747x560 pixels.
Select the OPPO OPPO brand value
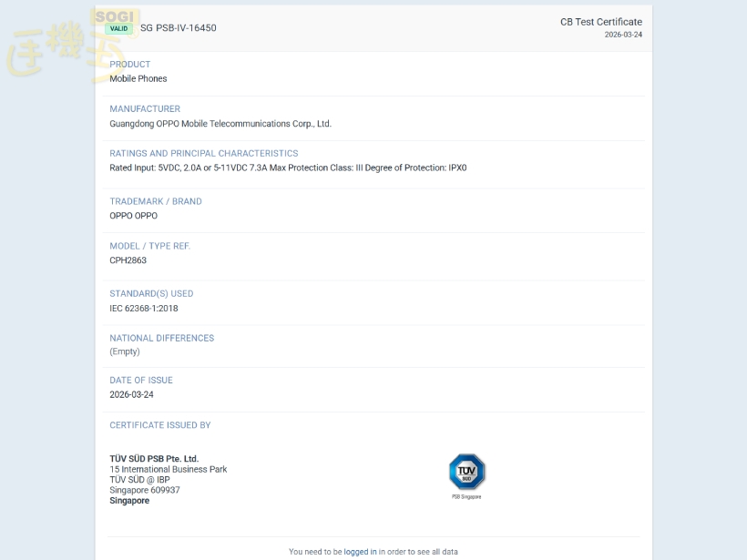click(133, 216)
